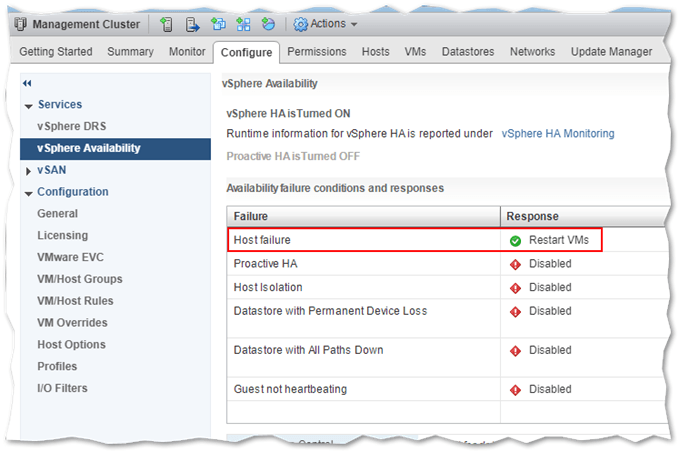Click the Actions gear icon
This screenshot has width=680, height=453.
(x=301, y=24)
